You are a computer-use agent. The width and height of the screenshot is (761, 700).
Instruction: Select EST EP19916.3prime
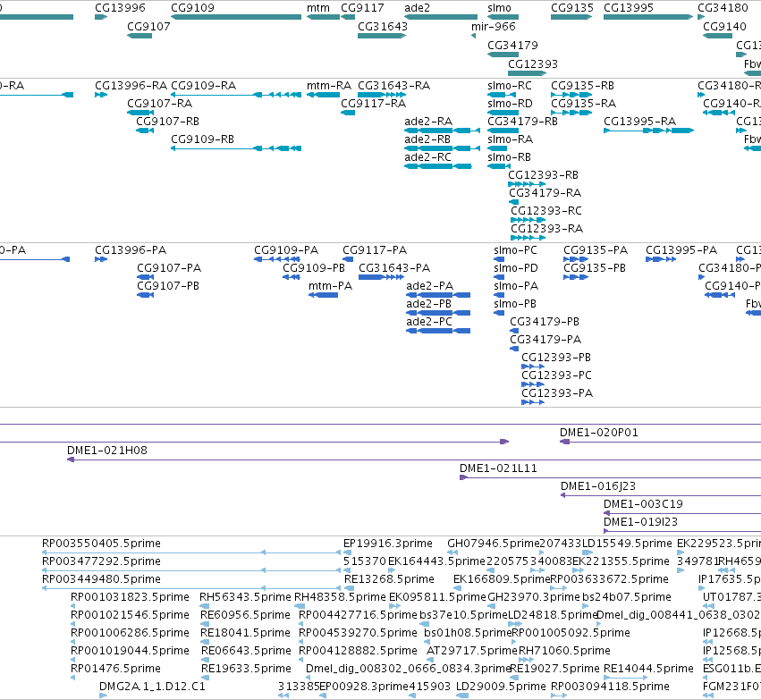(x=348, y=552)
